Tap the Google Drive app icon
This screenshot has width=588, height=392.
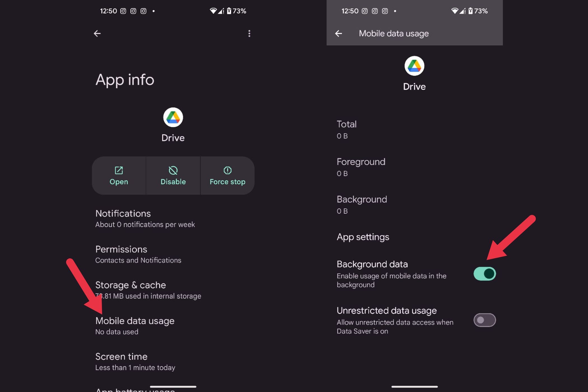coord(172,117)
